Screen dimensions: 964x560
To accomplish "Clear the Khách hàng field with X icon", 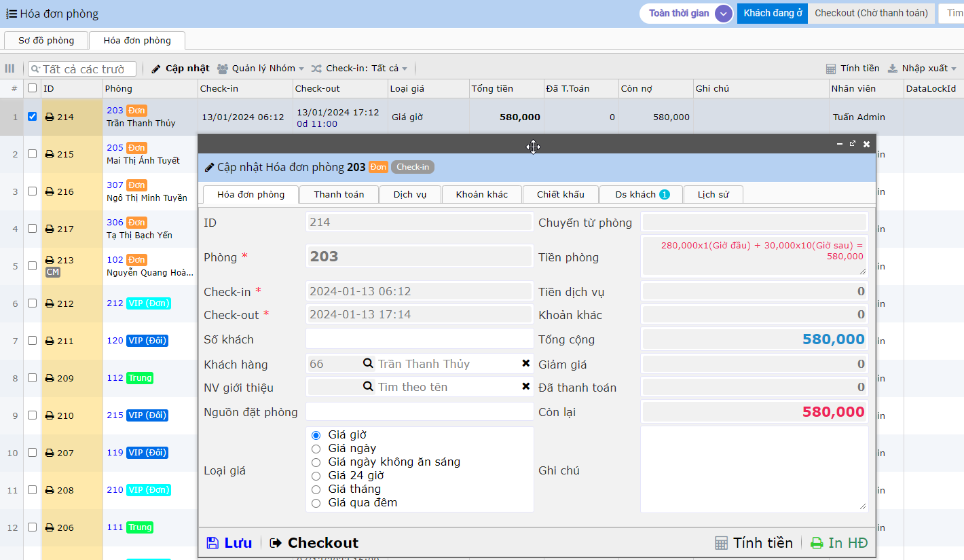I will 525,364.
